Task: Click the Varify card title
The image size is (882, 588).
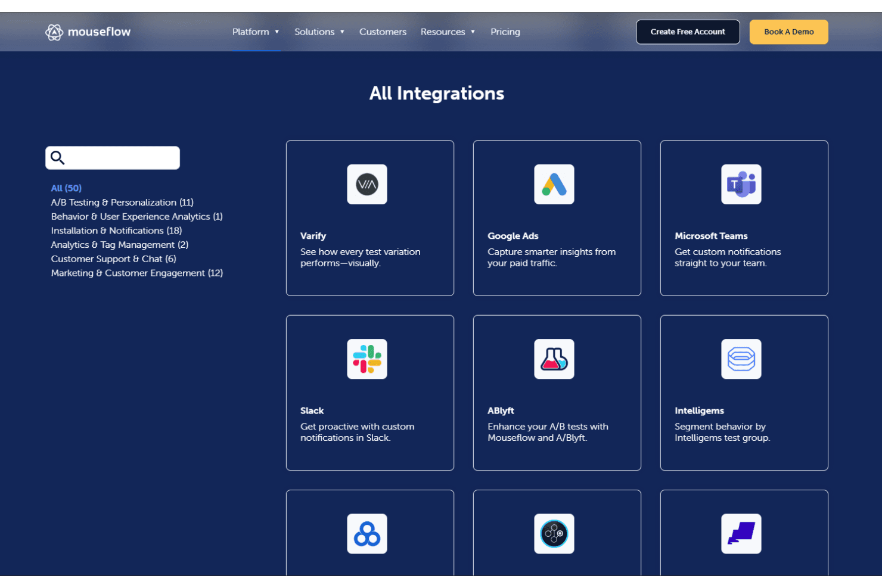Action: [x=313, y=236]
